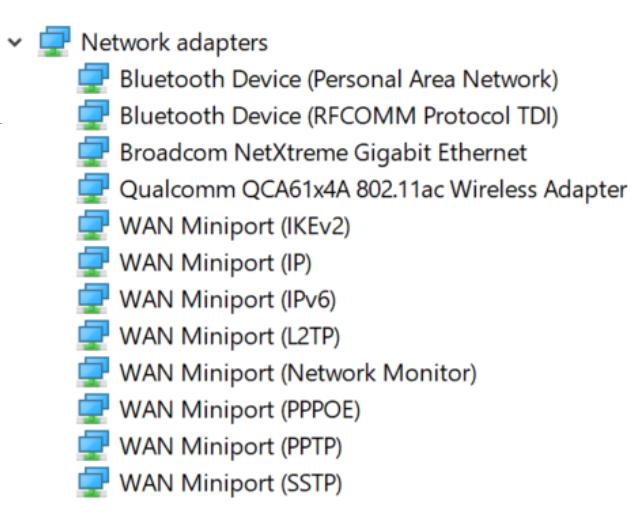
Task: Select the Network adapters heading label
Action: pyautogui.click(x=174, y=43)
